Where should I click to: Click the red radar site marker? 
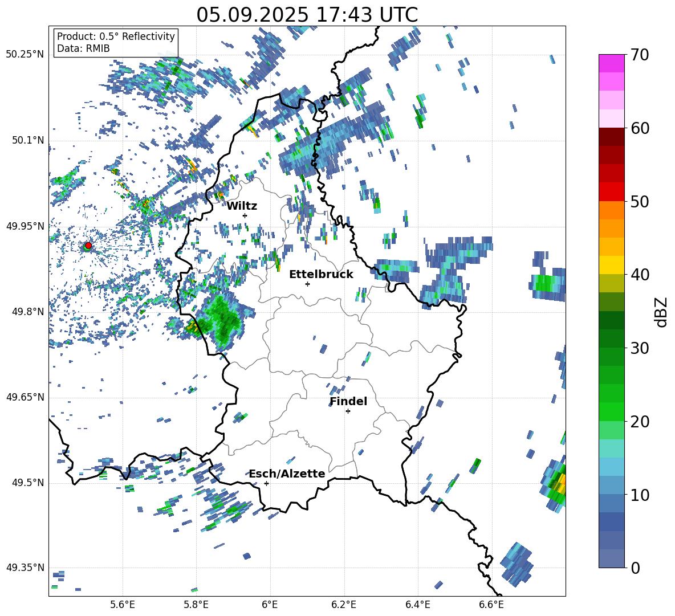pyautogui.click(x=88, y=245)
